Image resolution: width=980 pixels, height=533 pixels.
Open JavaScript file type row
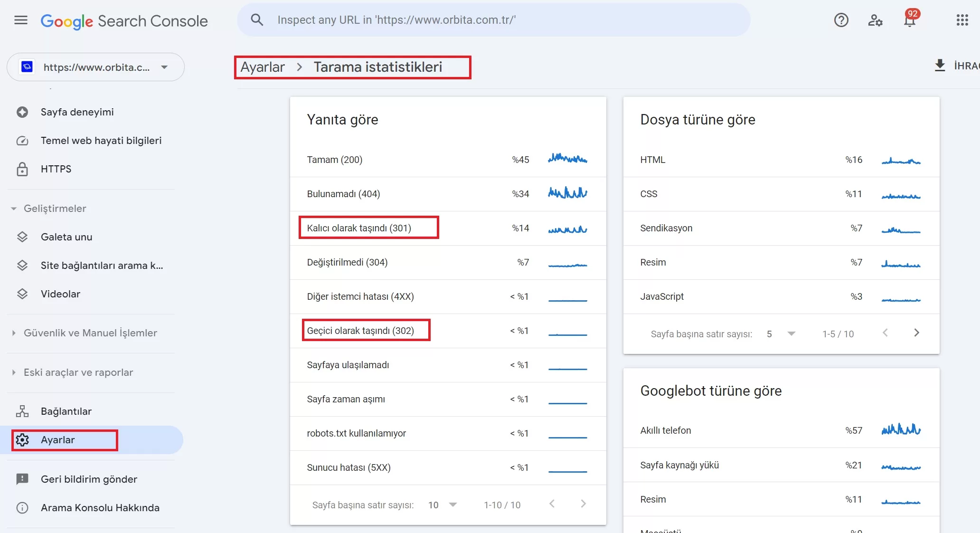point(781,296)
